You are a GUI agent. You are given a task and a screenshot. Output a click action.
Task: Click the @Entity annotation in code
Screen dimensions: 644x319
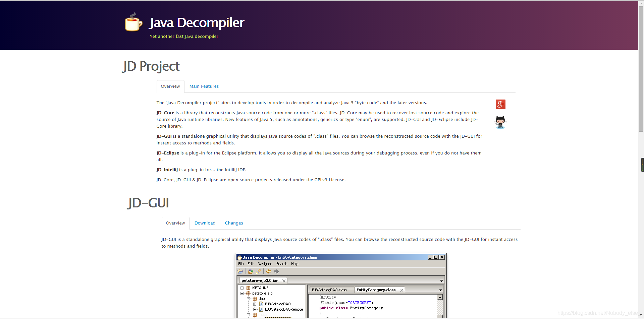pos(328,297)
